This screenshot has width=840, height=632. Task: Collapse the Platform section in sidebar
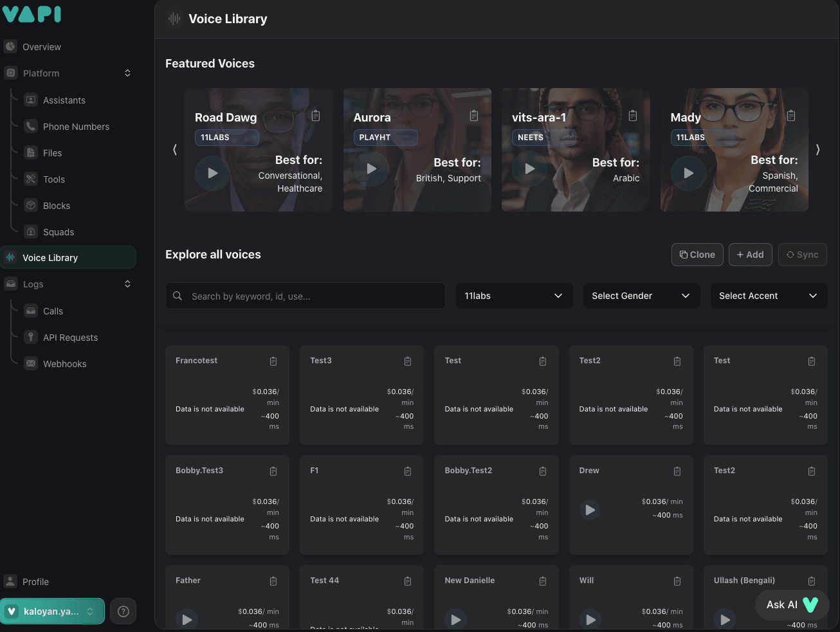coord(127,73)
